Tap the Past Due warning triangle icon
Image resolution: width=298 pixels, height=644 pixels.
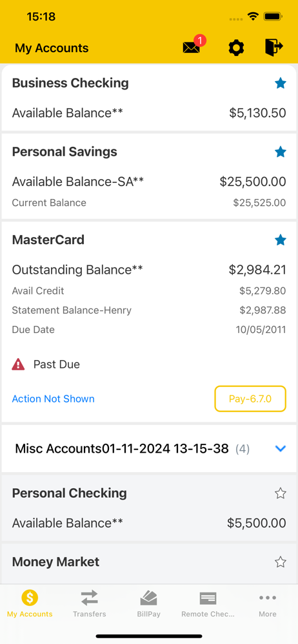(18, 365)
